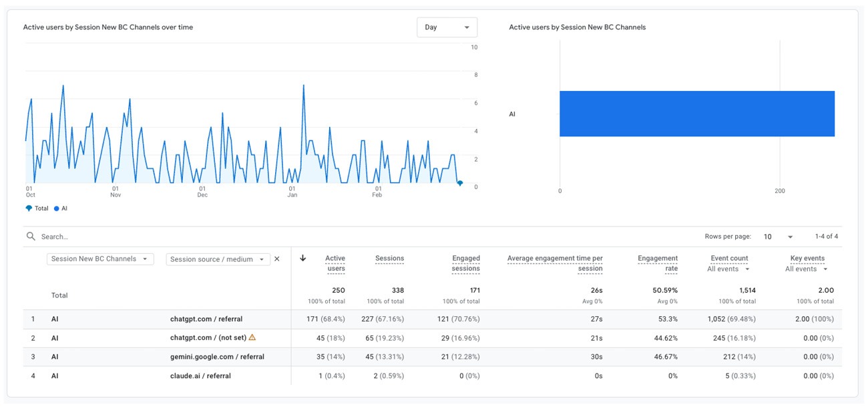Click the search magnifying glass icon
This screenshot has width=868, height=413.
tap(31, 236)
